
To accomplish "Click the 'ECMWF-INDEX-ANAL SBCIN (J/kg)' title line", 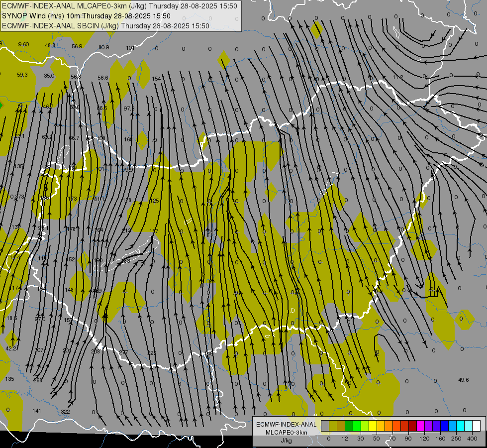I will pyautogui.click(x=105, y=26).
